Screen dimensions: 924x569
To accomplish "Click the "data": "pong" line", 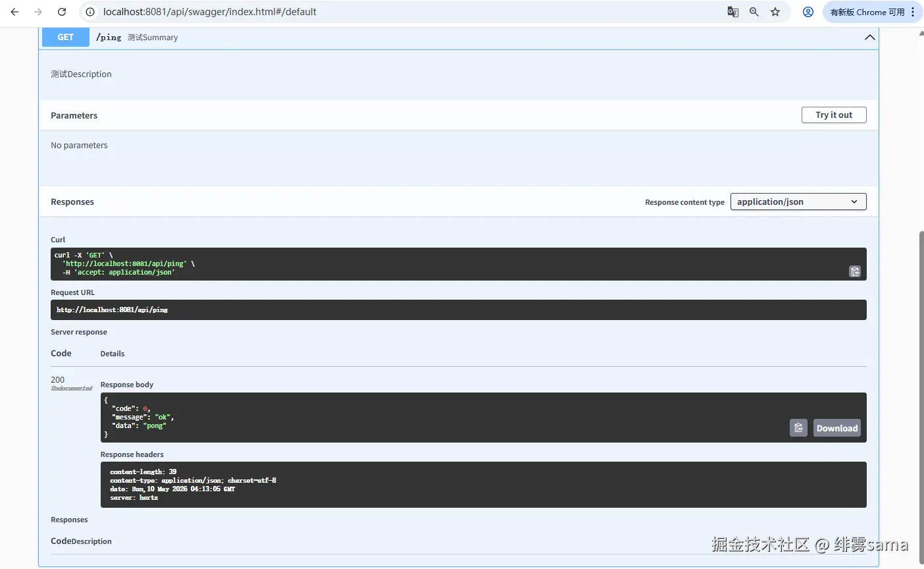I will [x=138, y=426].
